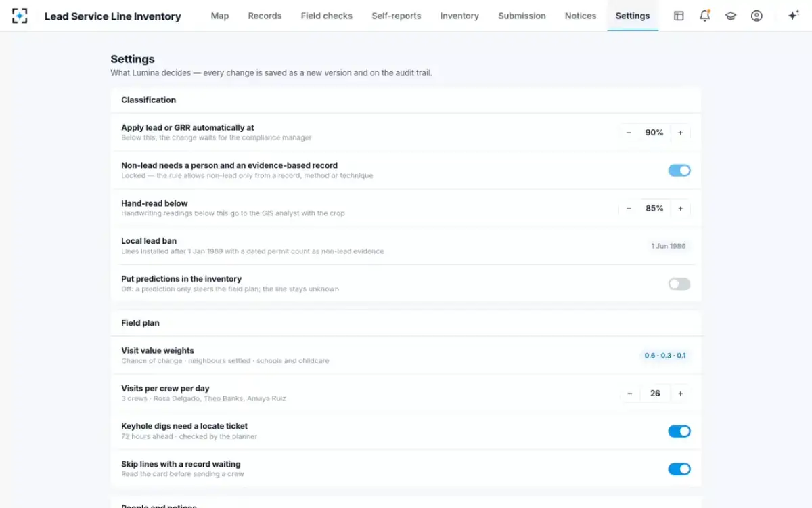The width and height of the screenshot is (812, 508).
Task: Click the Lumina app logo icon
Action: (20, 16)
